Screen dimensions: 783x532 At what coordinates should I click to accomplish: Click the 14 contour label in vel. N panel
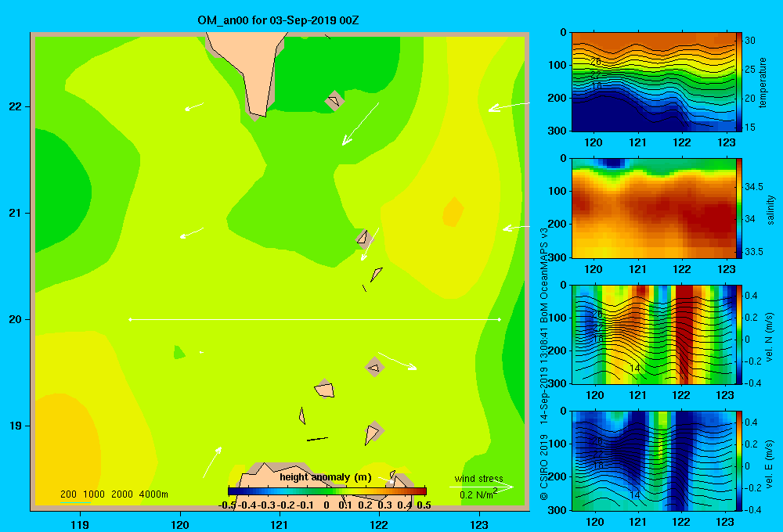(x=634, y=368)
